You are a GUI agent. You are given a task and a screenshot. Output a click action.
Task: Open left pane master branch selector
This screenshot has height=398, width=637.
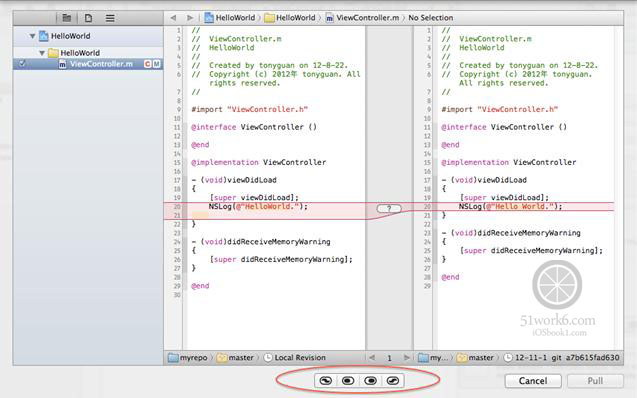(x=236, y=358)
